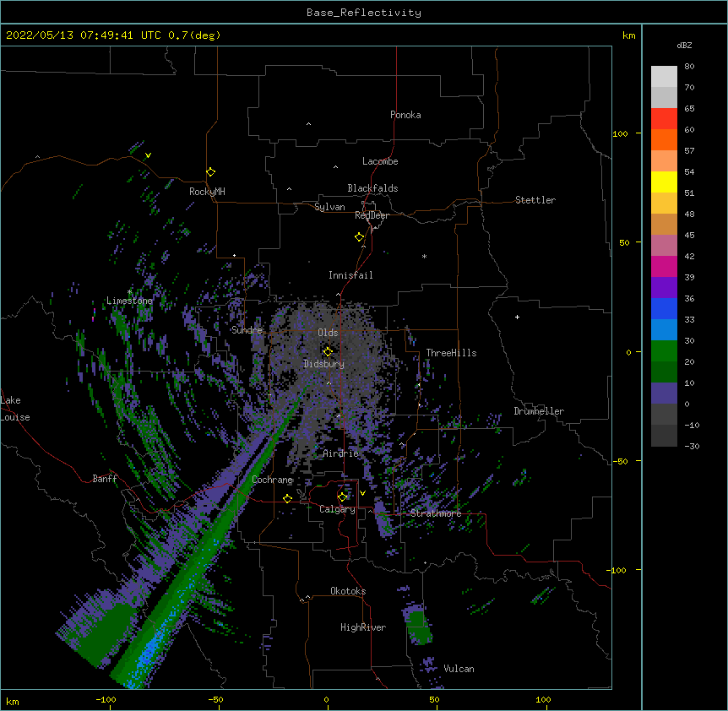Click the white plus marker west of Drumheller

pyautogui.click(x=517, y=317)
